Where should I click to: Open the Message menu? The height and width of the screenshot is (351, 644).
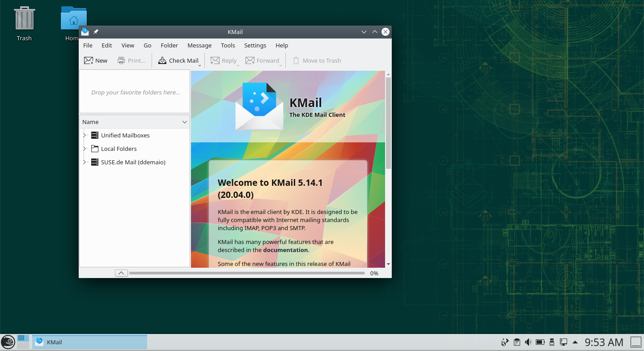[x=199, y=45]
